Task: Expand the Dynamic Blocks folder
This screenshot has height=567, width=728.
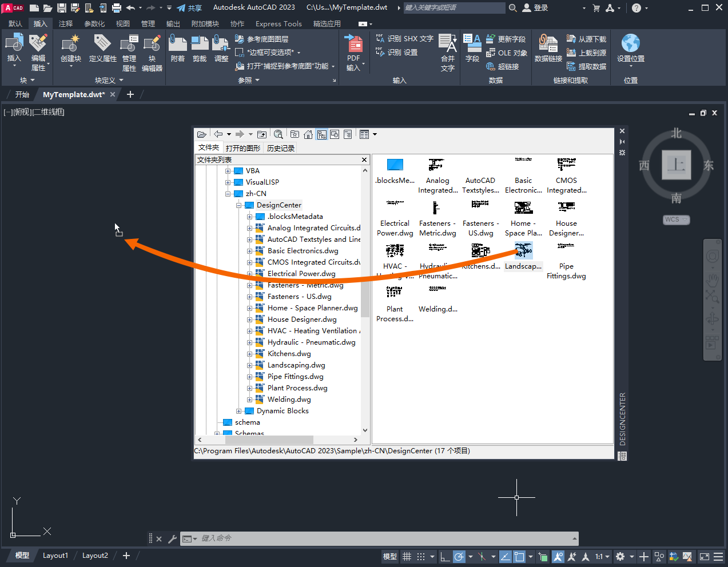Action: tap(238, 411)
